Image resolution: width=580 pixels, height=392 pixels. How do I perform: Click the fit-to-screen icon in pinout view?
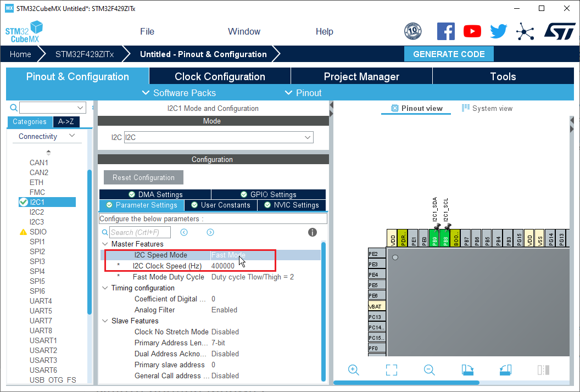point(392,370)
